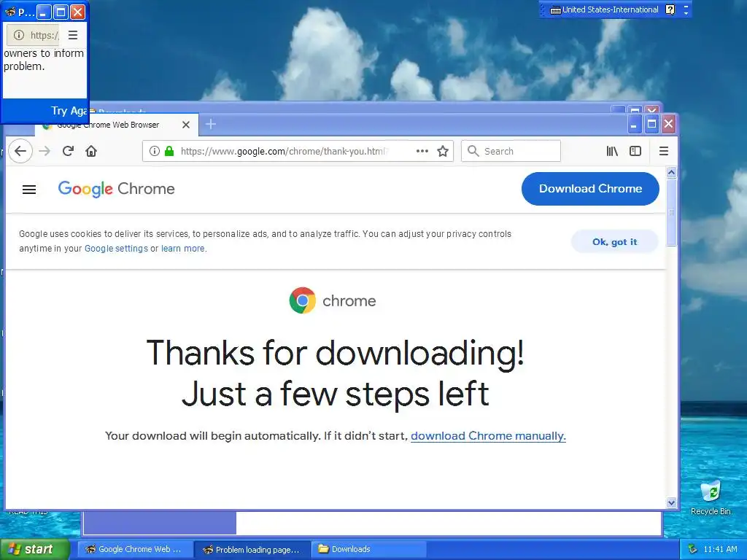Viewport: 747px width, 560px height.
Task: Switch to Problem loading page taskbar item
Action: pyautogui.click(x=252, y=550)
